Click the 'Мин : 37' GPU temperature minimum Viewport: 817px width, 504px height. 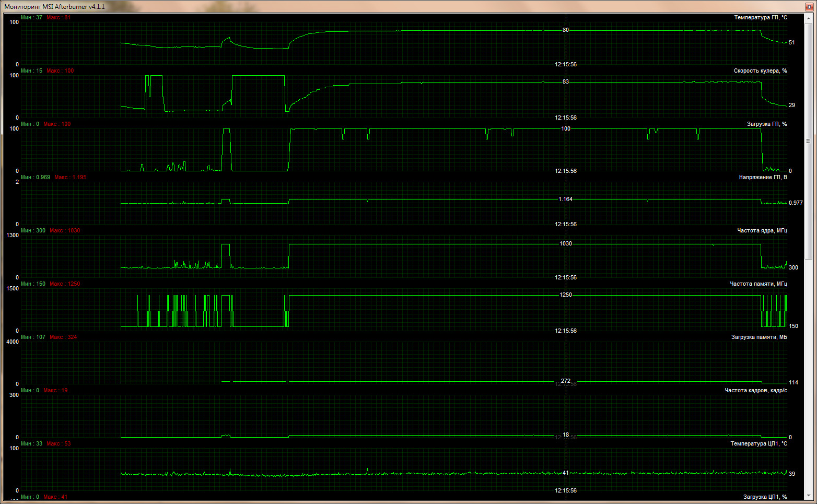pyautogui.click(x=31, y=18)
